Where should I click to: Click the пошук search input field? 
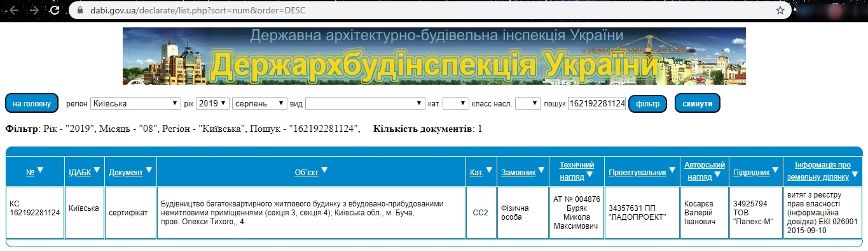[596, 103]
